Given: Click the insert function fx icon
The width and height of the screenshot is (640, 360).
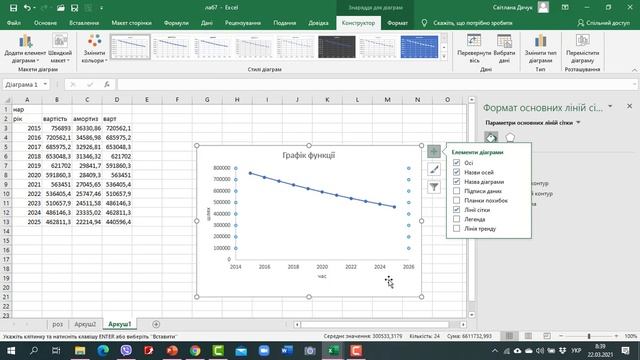Looking at the screenshot, I should pos(107,84).
